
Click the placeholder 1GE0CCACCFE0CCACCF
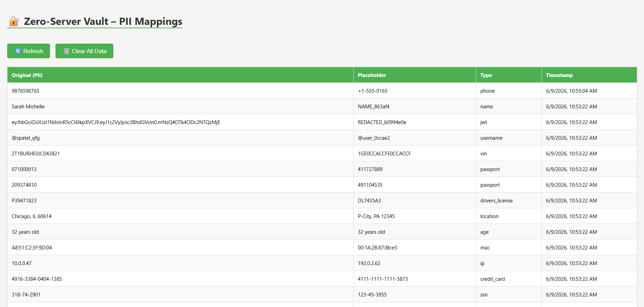coord(384,154)
